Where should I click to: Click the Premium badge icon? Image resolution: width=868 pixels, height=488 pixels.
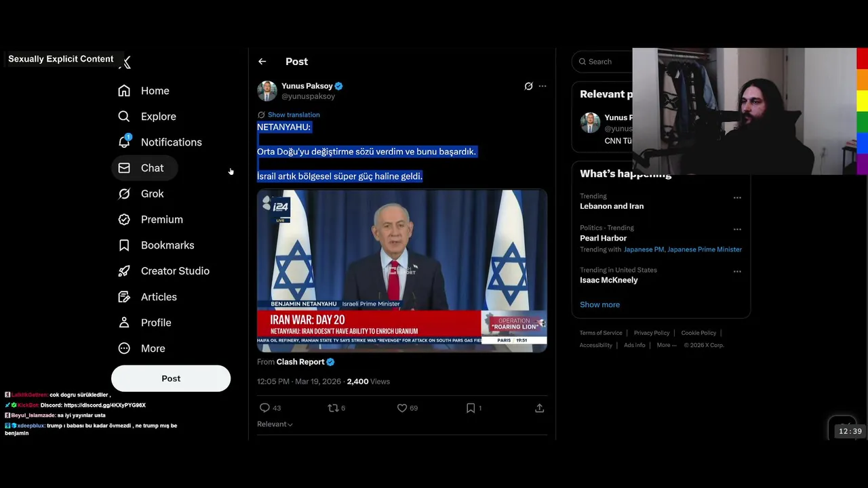pyautogui.click(x=124, y=220)
